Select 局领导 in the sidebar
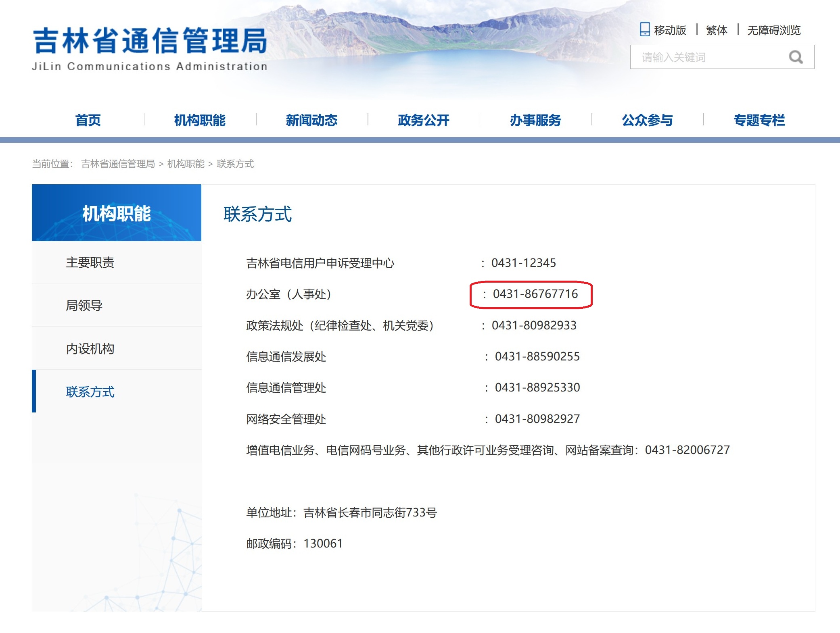The image size is (840, 633). 84,306
